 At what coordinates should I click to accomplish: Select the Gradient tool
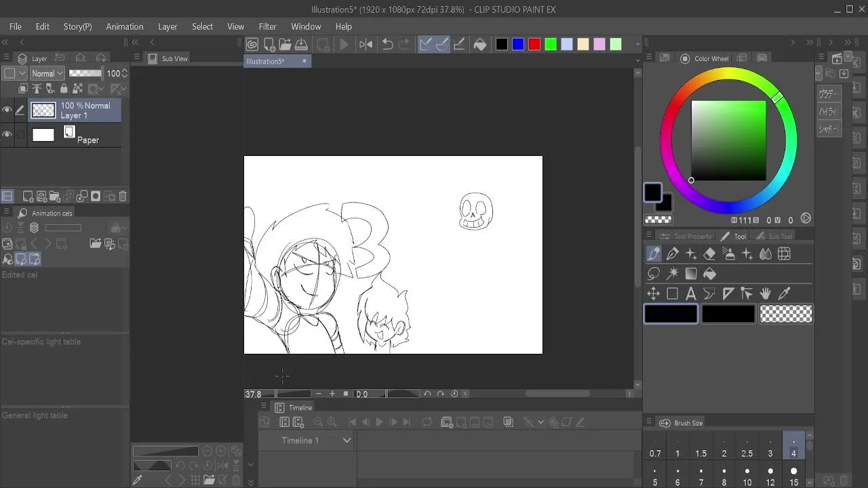tap(691, 274)
